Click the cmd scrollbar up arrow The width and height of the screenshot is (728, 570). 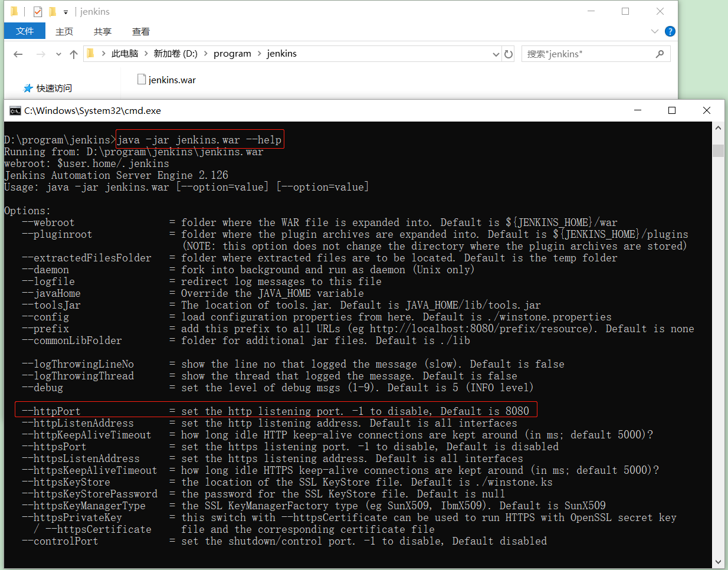point(718,127)
